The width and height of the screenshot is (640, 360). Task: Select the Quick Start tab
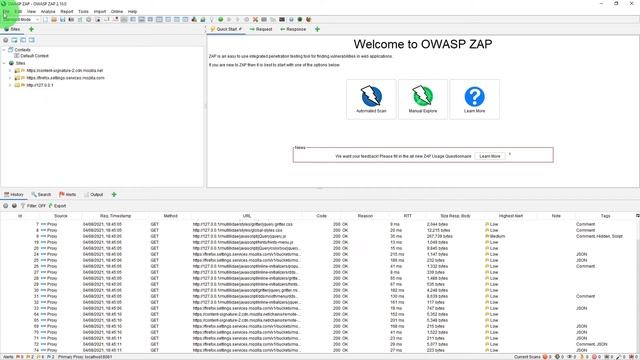pos(226,29)
